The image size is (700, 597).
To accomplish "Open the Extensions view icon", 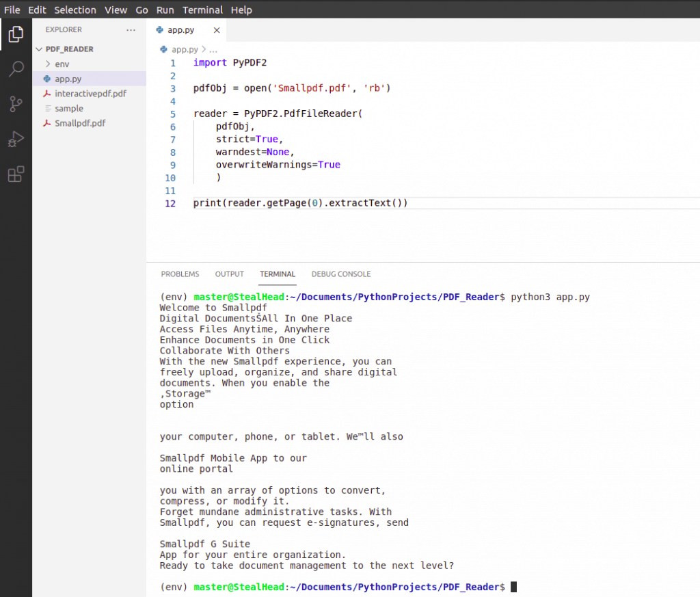I will [x=16, y=174].
